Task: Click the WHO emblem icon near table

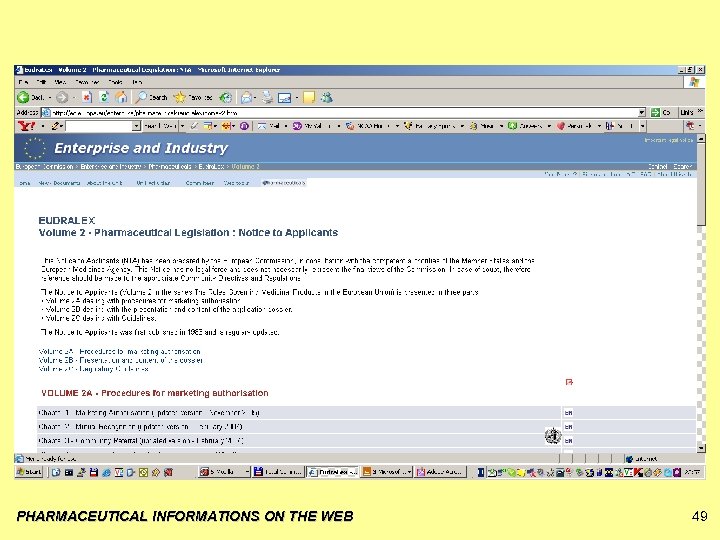Action: 553,435
